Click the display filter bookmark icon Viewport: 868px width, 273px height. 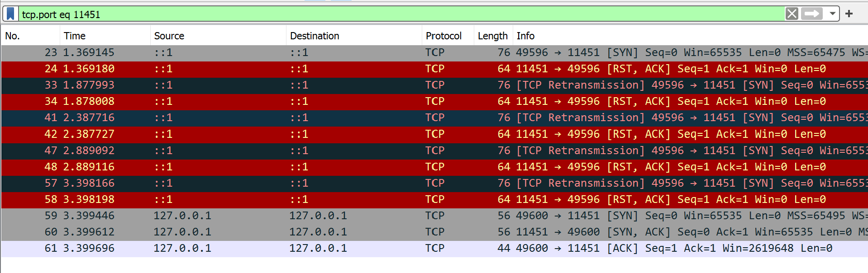tap(11, 14)
